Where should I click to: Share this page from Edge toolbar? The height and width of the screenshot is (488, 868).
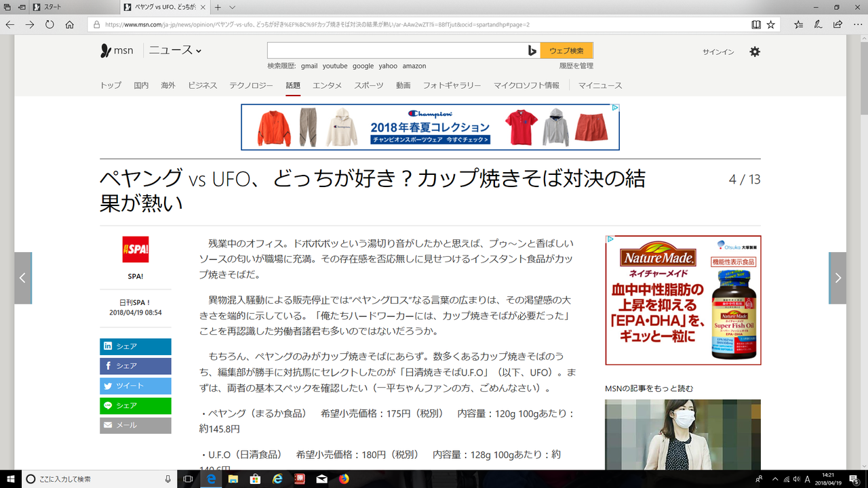tap(838, 24)
